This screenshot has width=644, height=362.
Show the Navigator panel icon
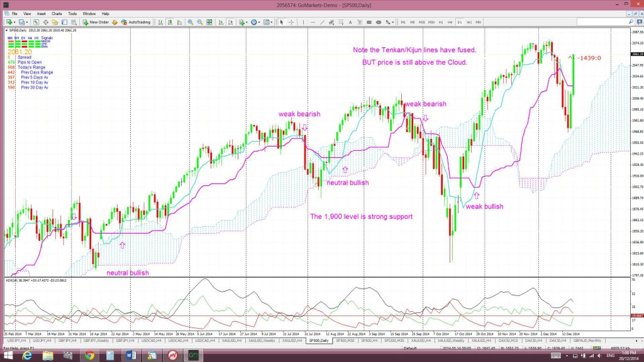[x=55, y=22]
